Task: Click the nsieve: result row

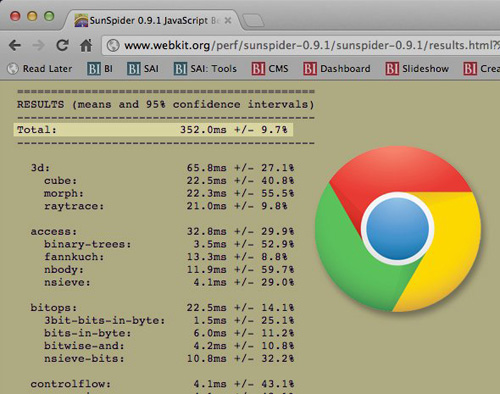Action: pyautogui.click(x=169, y=282)
